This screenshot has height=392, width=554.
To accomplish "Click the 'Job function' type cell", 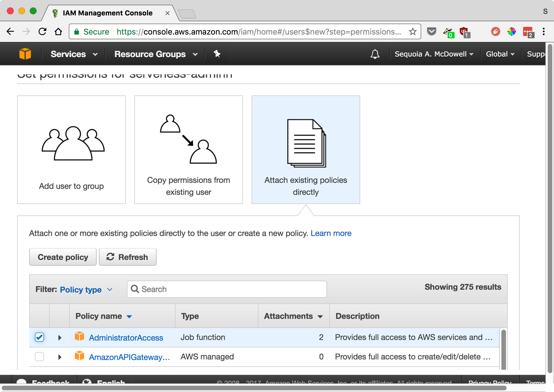I will [203, 337].
